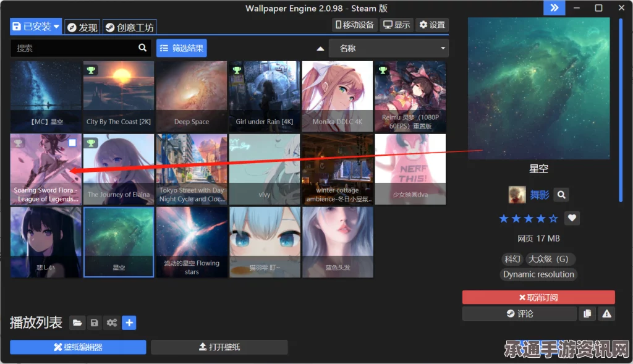Select the 【MC】星空 wallpaper thumbnail
The height and width of the screenshot is (364, 633).
[x=46, y=96]
